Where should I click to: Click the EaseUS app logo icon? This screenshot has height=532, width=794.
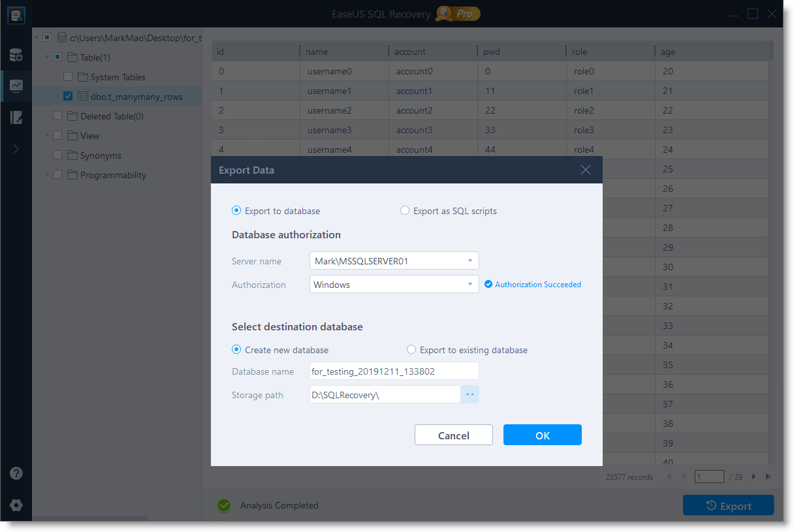click(16, 16)
